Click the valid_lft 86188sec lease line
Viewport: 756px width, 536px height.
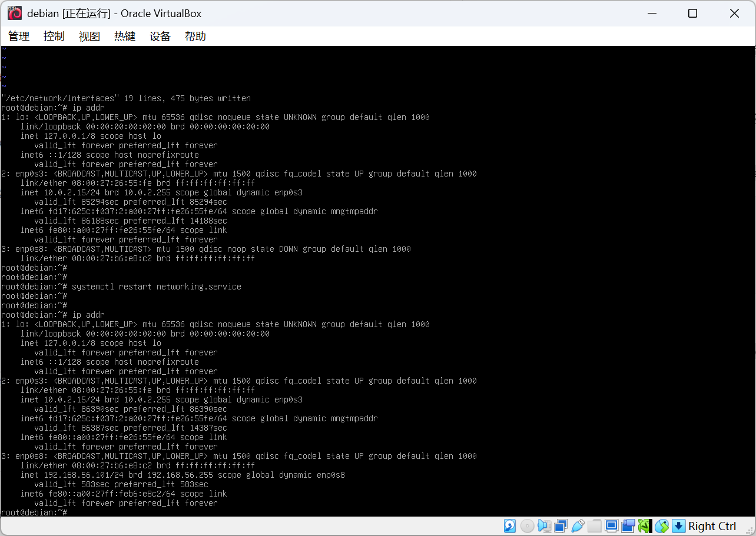131,221
